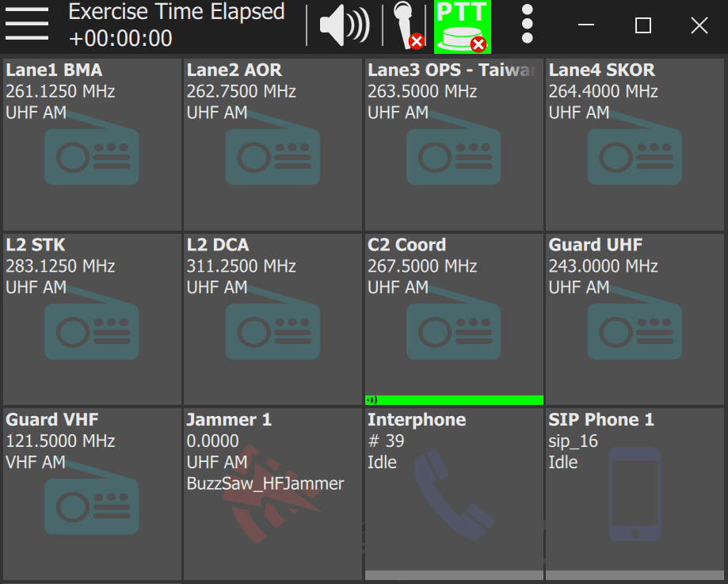Click the Exercise Time Elapsed label
The width and height of the screenshot is (728, 584).
pyautogui.click(x=177, y=12)
